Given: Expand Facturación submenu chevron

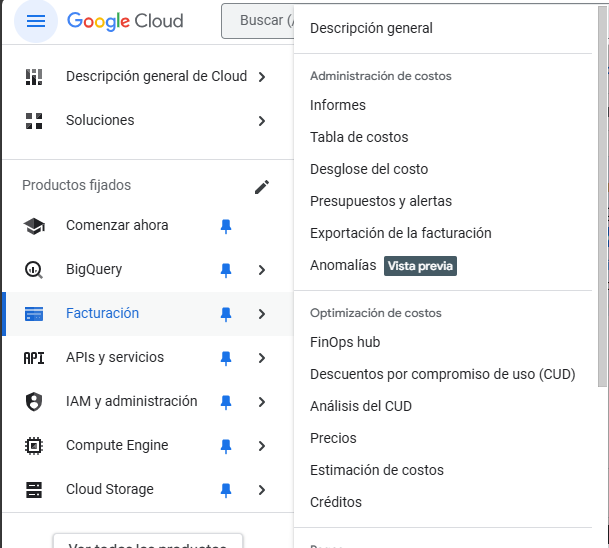Looking at the screenshot, I should (262, 314).
